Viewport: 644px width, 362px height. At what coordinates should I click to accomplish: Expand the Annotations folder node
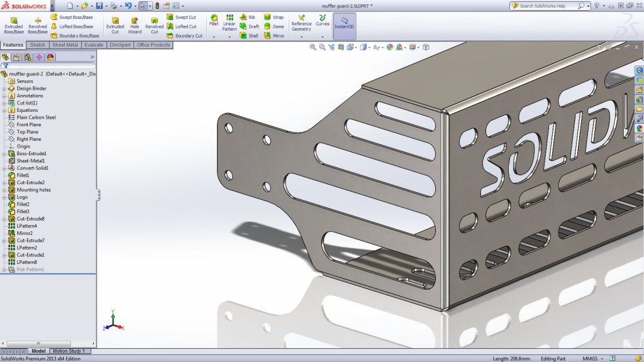coord(4,96)
